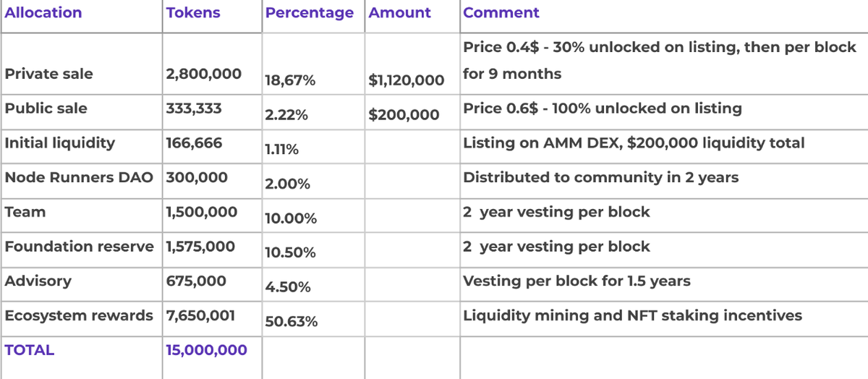
Task: Click the Amount column header
Action: coord(399,13)
